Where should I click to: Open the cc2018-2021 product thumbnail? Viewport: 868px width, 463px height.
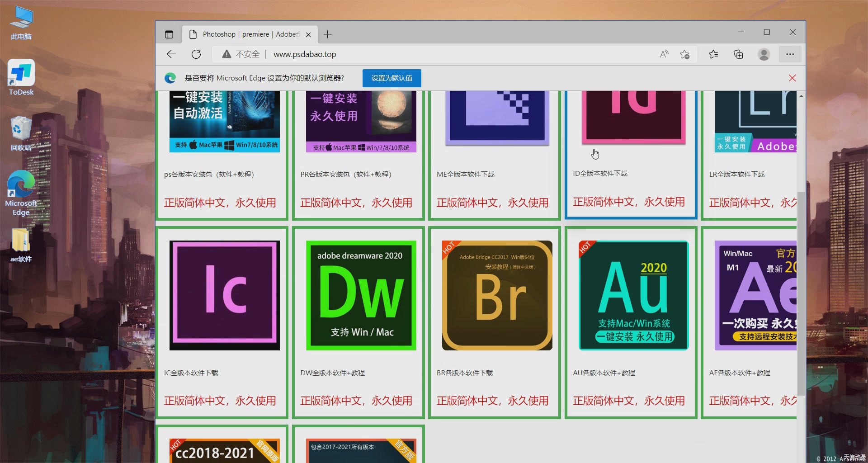point(224,450)
